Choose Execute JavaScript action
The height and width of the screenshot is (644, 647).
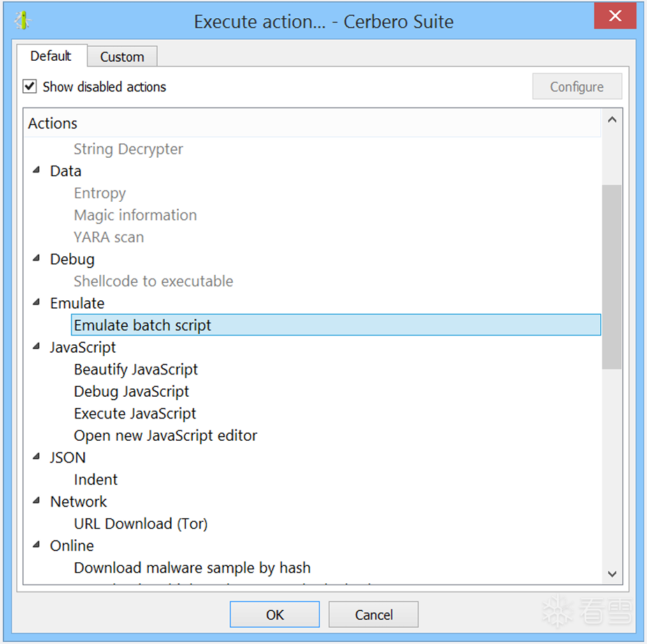[x=135, y=414]
